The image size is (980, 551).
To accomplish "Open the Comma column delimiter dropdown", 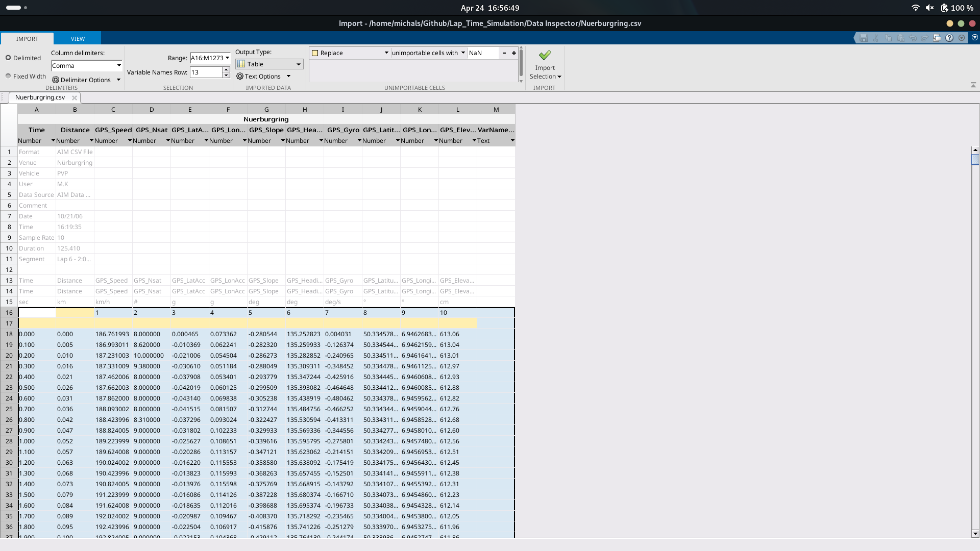I will pyautogui.click(x=118, y=66).
